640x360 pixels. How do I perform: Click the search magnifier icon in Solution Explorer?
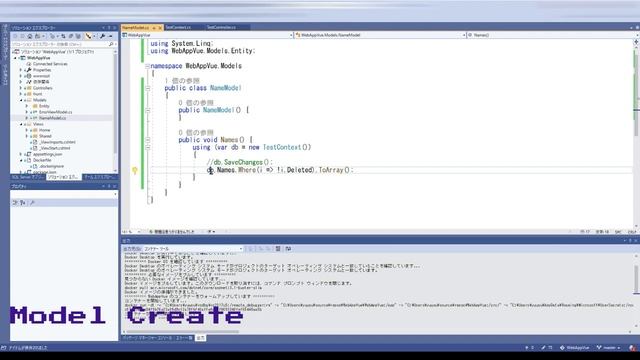pos(111,44)
